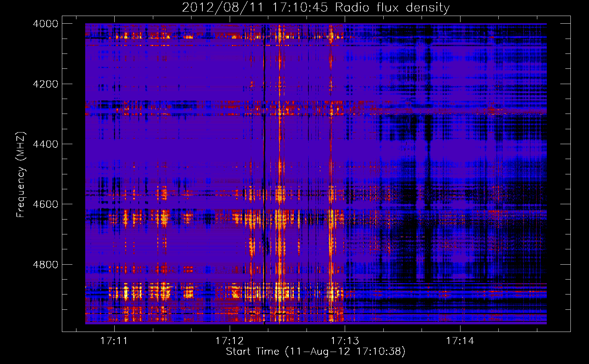This screenshot has height=364, width=589.
Task: Click the 4200 frequency tick label
Action: (46, 84)
